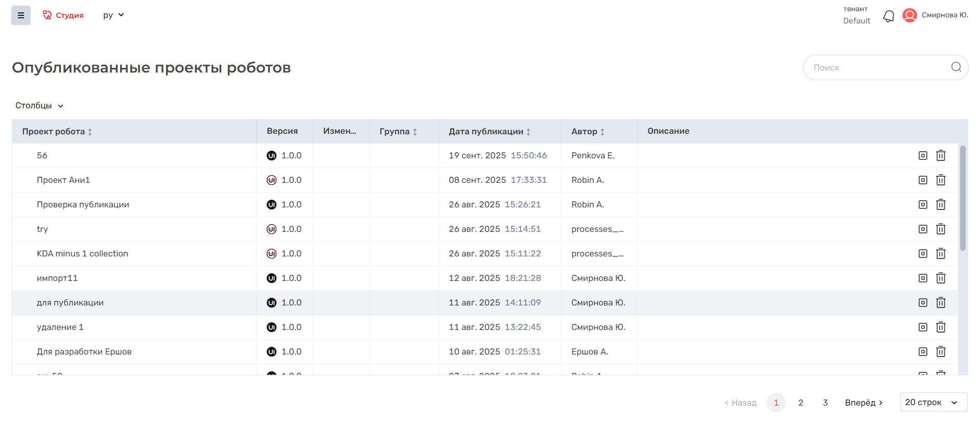Delete the try project row

[941, 229]
